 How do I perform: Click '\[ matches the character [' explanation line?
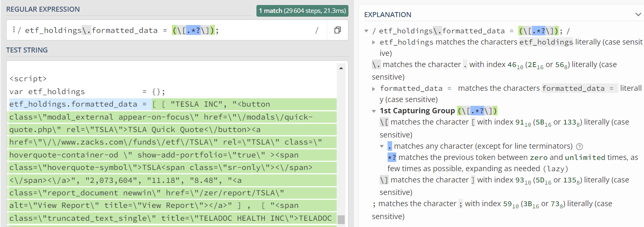click(x=504, y=128)
